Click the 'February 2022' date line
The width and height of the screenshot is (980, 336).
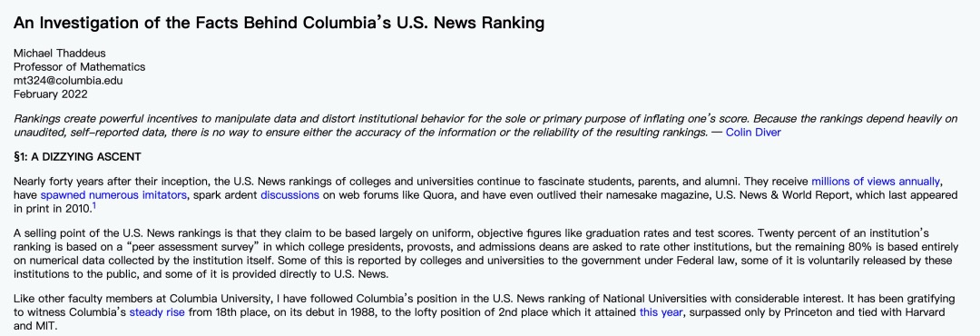51,94
